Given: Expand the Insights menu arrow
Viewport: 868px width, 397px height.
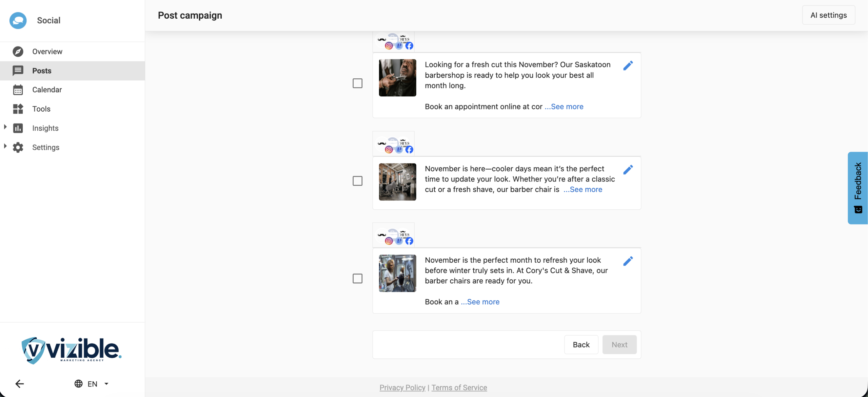Looking at the screenshot, I should click(x=5, y=127).
